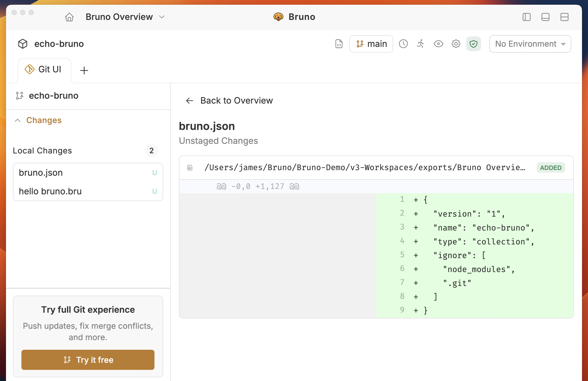The image size is (588, 381).
Task: Open the No Environment dropdown
Action: click(530, 44)
